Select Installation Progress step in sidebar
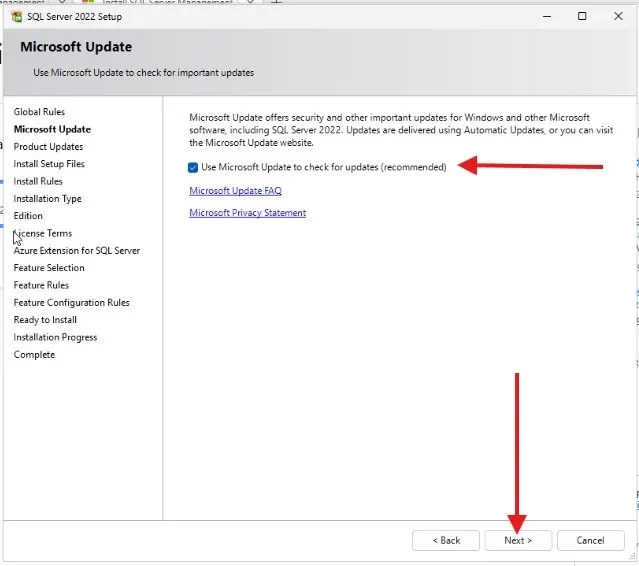The height and width of the screenshot is (566, 639). [55, 337]
